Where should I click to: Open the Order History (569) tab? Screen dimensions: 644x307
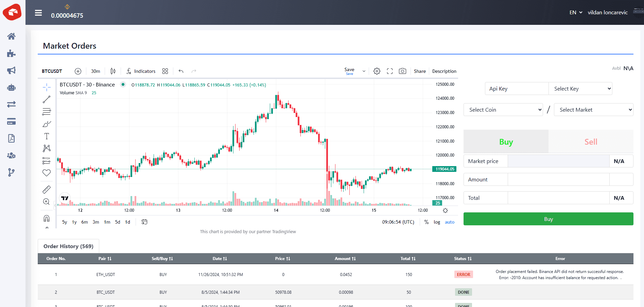(68, 246)
